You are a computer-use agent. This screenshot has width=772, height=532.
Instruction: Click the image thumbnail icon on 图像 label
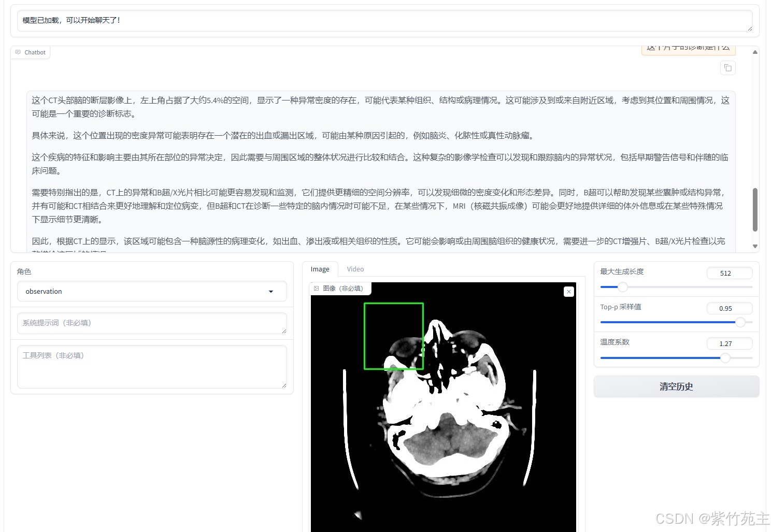[x=316, y=288]
